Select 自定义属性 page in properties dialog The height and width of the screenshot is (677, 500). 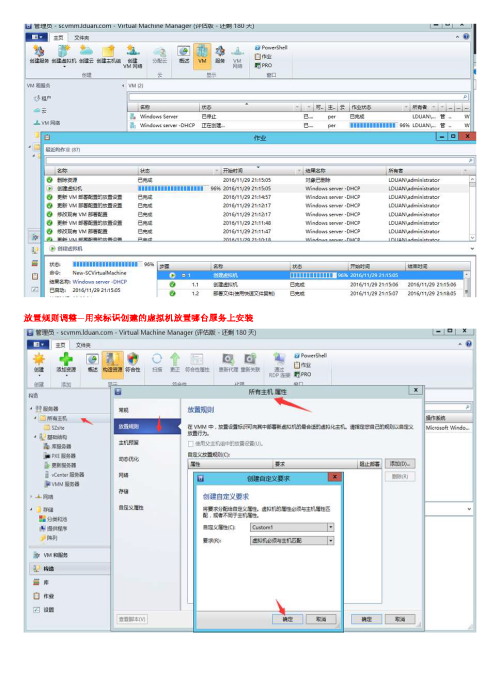point(131,507)
